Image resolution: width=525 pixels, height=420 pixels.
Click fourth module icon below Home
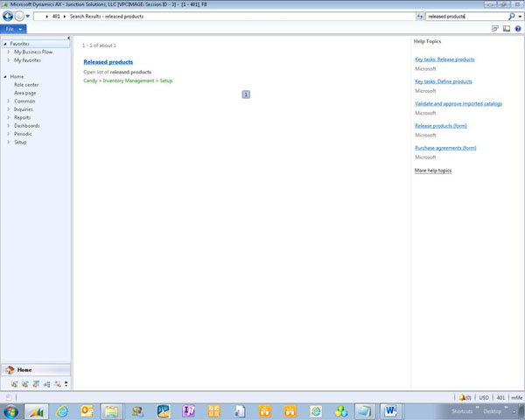(x=46, y=384)
